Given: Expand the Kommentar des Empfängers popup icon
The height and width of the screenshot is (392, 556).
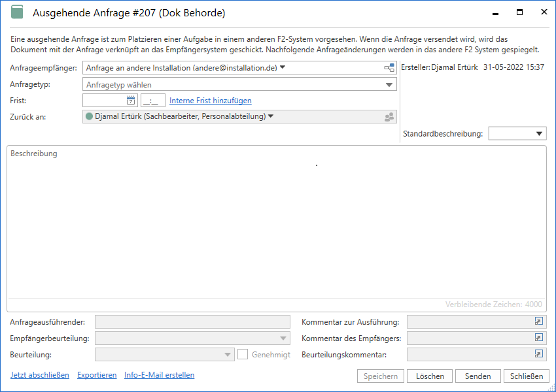Looking at the screenshot, I should (x=539, y=338).
